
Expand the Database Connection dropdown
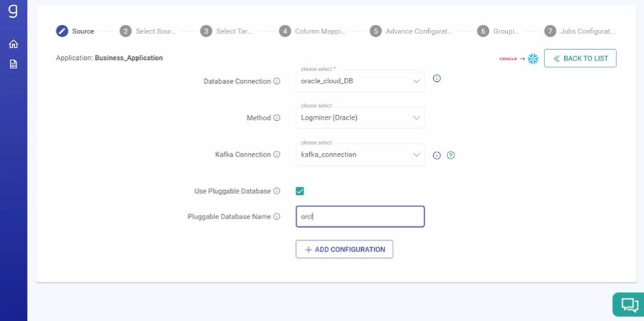pyautogui.click(x=360, y=81)
